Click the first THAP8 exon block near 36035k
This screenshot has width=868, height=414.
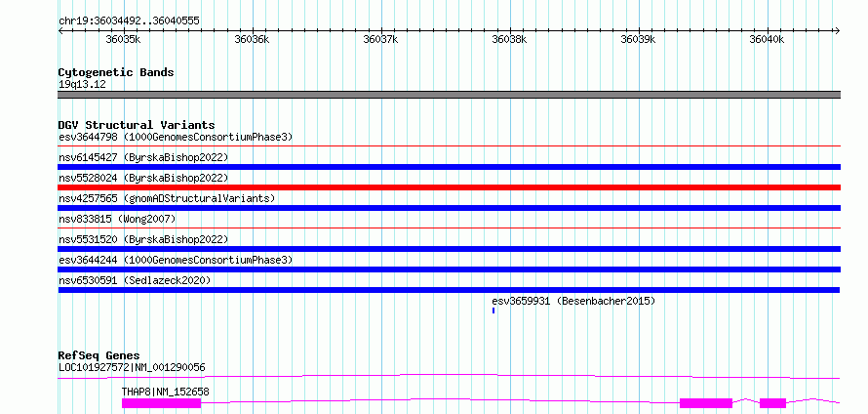161,403
